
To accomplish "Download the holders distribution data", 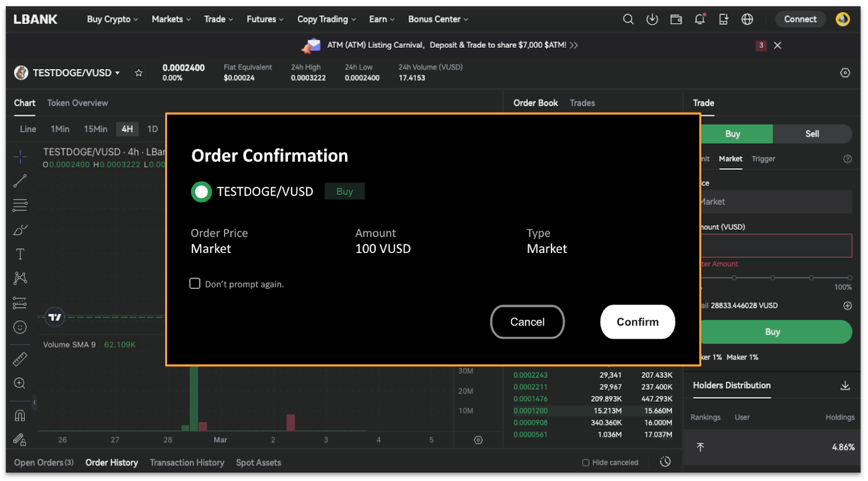I will click(x=845, y=386).
